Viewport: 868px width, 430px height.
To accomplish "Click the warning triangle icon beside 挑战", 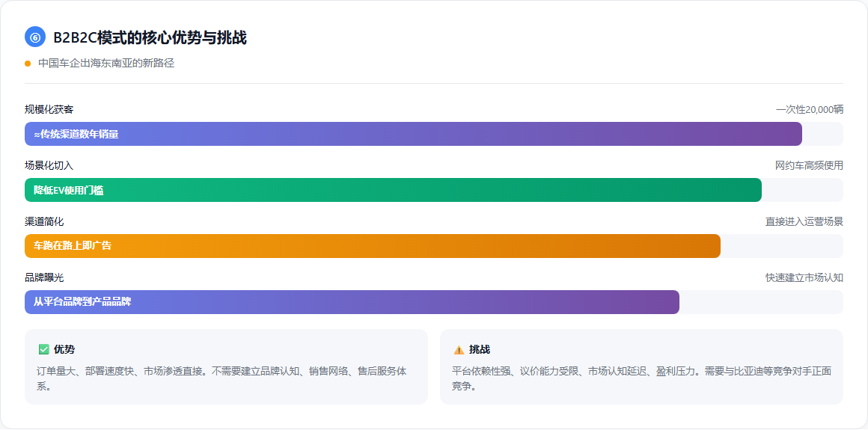I will [459, 349].
